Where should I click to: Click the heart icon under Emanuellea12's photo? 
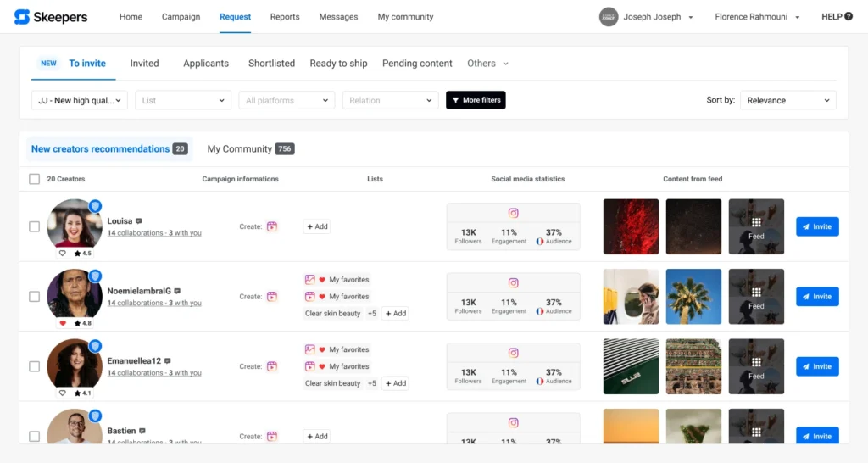click(x=63, y=393)
